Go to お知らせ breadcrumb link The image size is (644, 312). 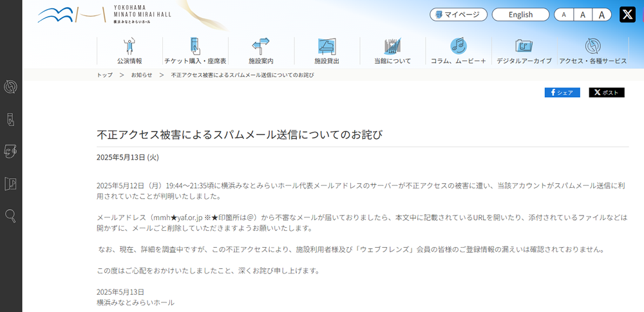[x=142, y=75]
